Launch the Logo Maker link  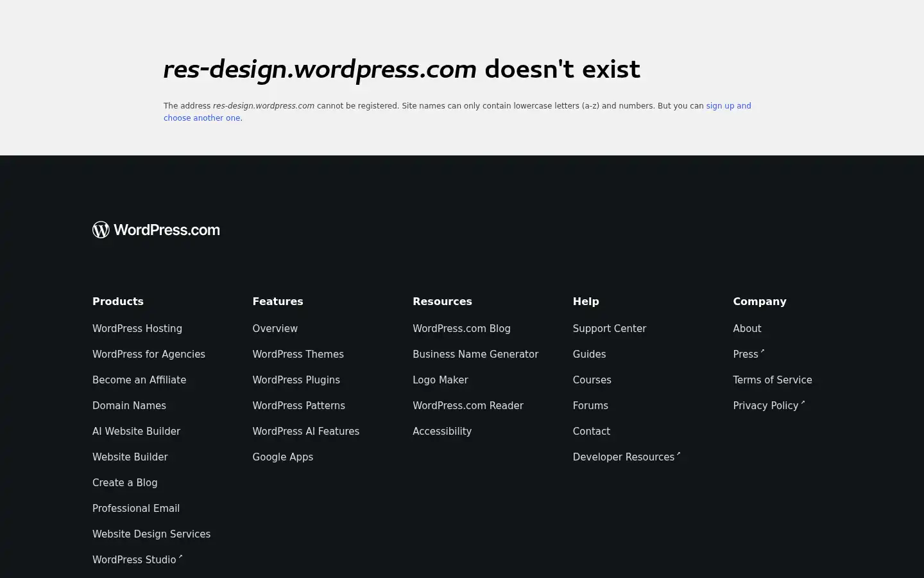(x=441, y=380)
